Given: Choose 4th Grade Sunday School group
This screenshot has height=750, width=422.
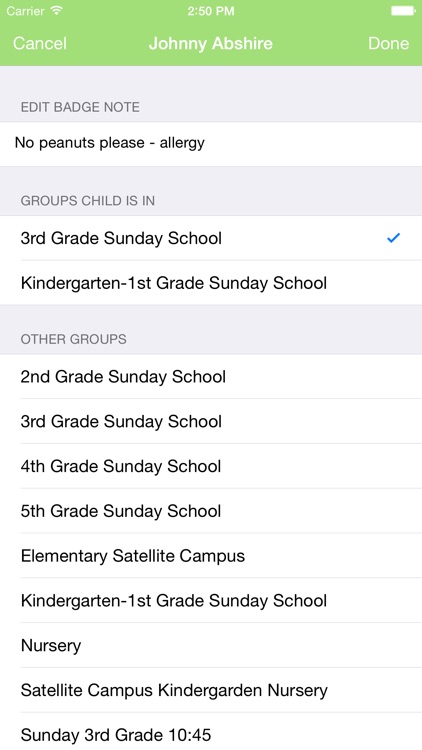Looking at the screenshot, I should pos(211,466).
